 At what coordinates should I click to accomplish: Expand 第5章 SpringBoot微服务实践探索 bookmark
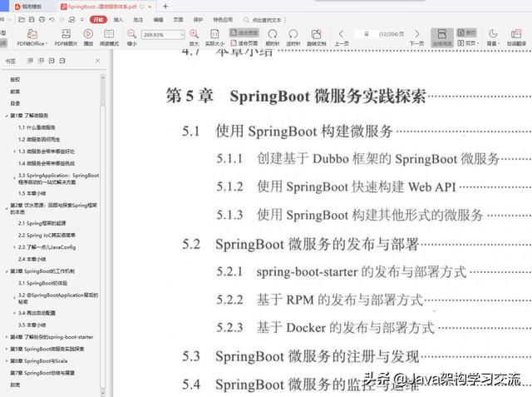click(x=7, y=349)
